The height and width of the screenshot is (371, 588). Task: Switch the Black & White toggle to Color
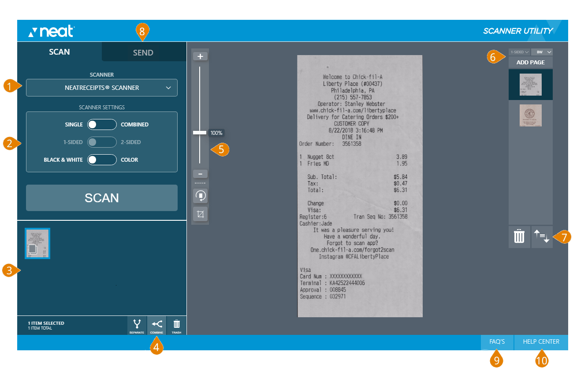(x=102, y=160)
